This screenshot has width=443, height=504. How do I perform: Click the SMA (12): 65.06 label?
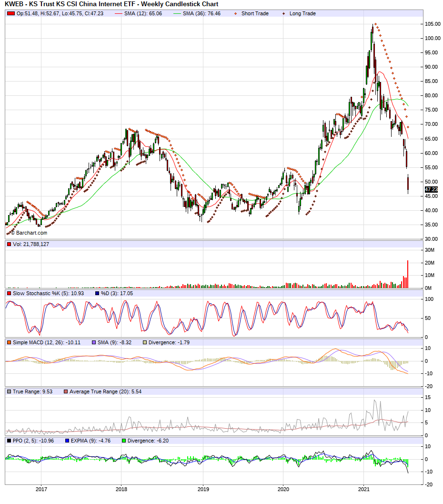point(143,13)
